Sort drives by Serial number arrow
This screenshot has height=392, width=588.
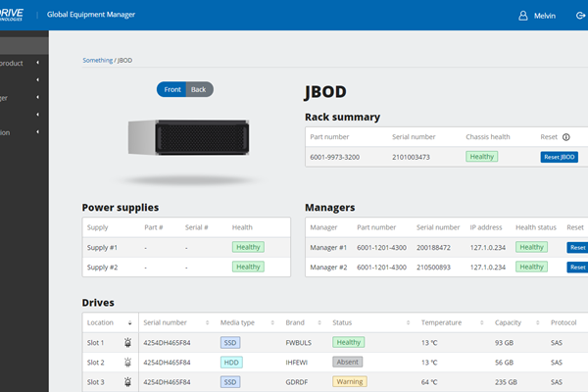click(207, 323)
